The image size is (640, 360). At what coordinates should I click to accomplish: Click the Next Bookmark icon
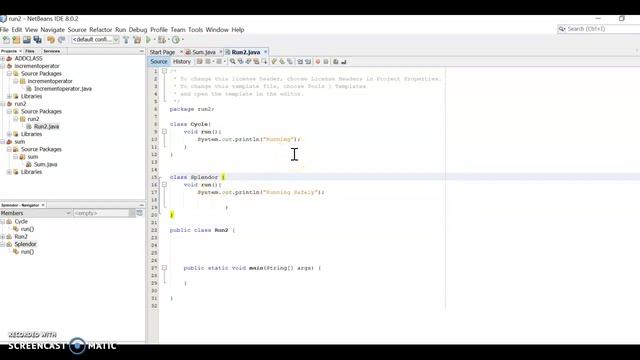coord(282,62)
